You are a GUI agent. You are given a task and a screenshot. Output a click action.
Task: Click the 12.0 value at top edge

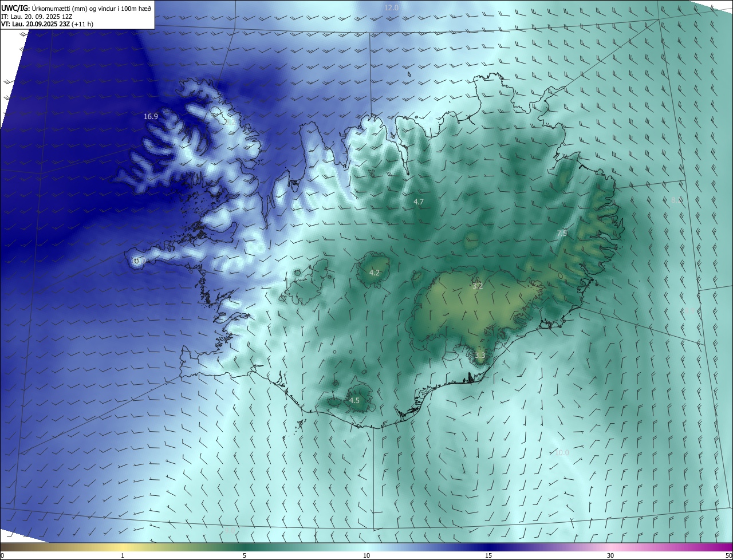pyautogui.click(x=391, y=7)
